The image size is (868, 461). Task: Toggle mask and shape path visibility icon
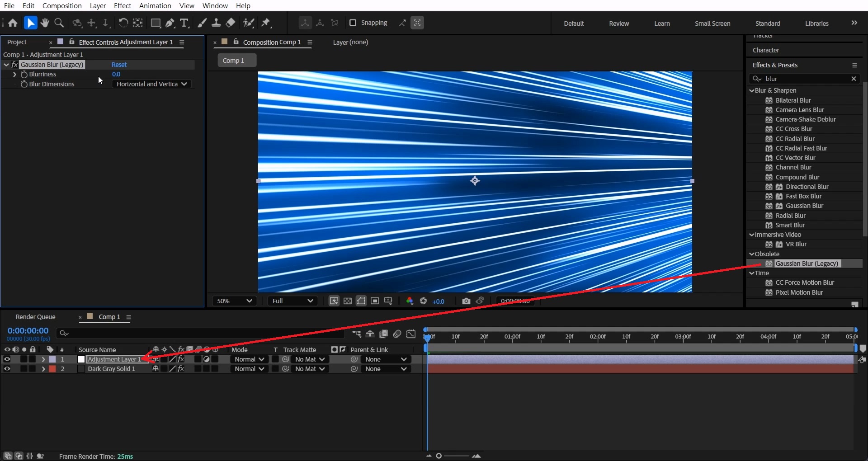click(x=361, y=301)
